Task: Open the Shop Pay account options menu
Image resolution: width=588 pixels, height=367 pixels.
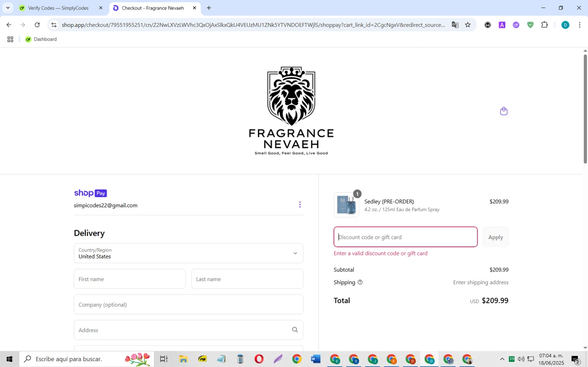Action: tap(300, 205)
